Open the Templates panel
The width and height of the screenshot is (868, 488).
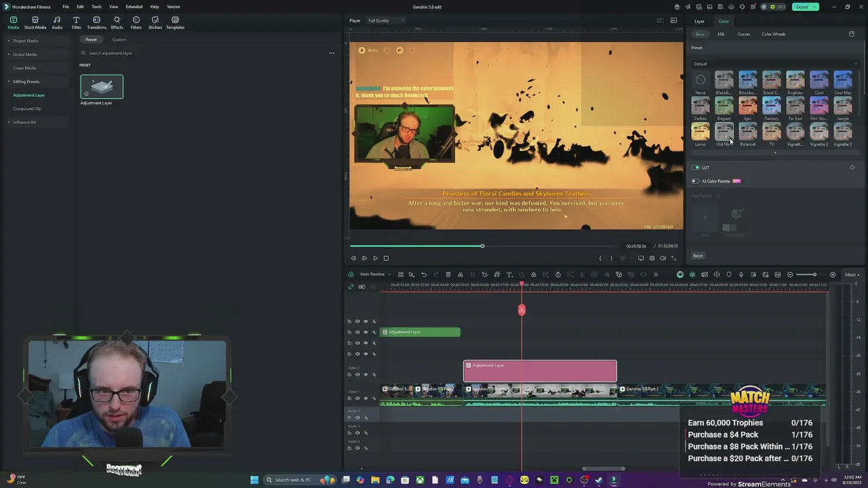[x=175, y=23]
